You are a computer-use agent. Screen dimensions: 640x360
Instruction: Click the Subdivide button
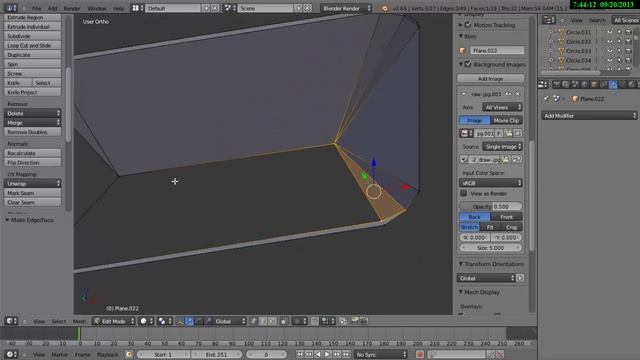click(x=33, y=36)
